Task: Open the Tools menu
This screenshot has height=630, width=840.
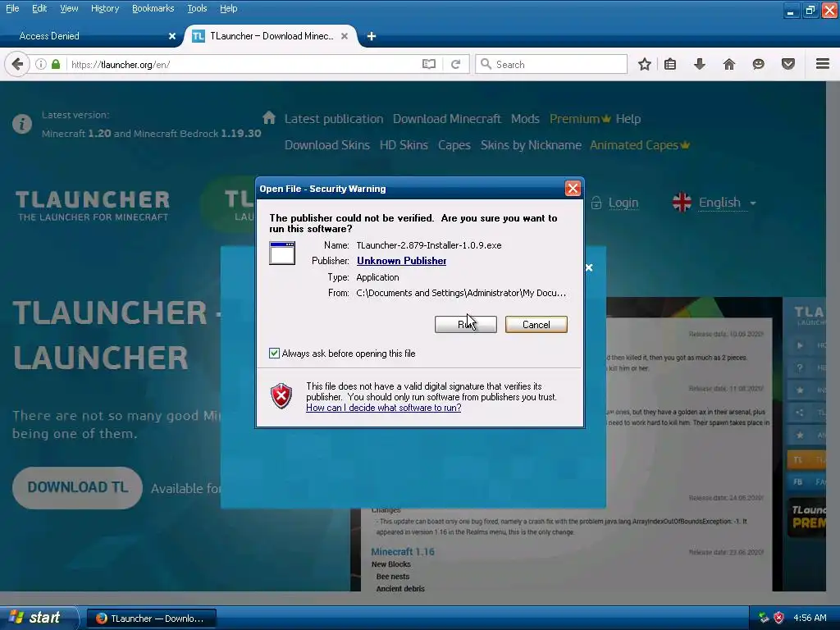Action: 197,8
